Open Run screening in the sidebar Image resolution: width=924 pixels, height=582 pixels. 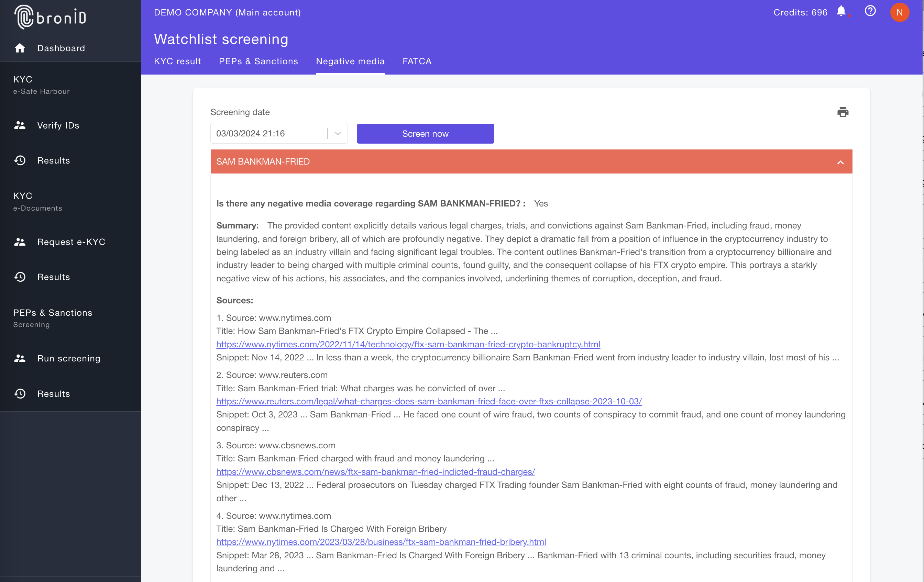[x=69, y=358]
